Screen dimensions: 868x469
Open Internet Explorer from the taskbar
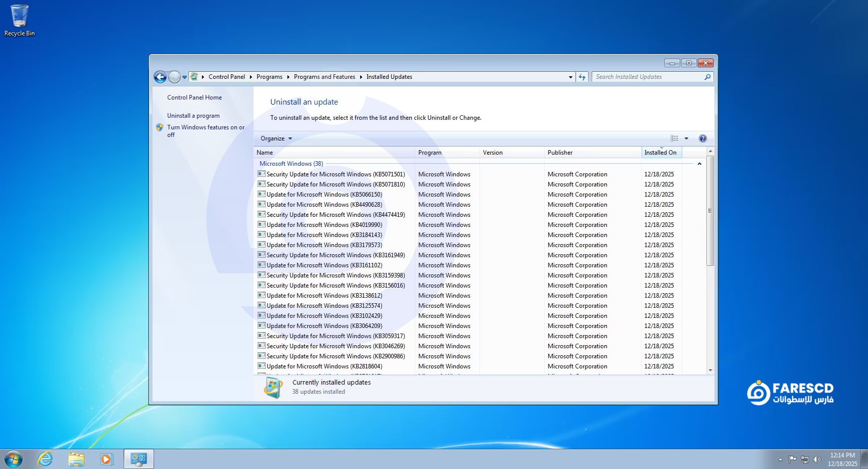coord(45,459)
